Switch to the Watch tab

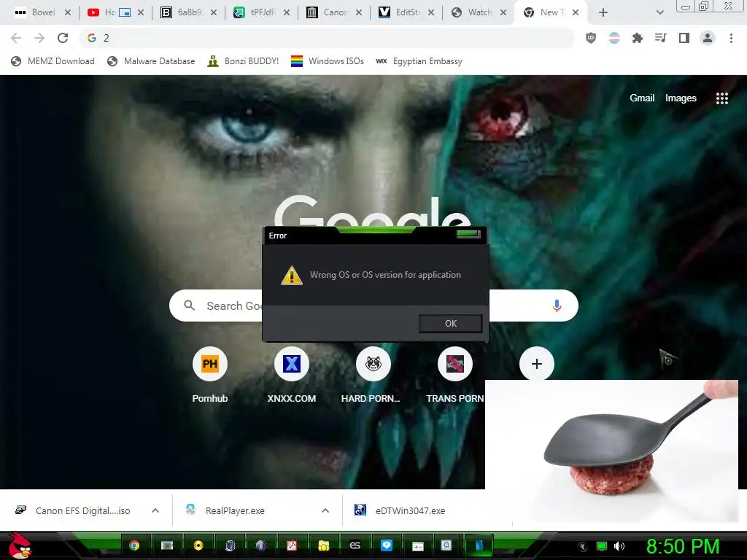point(479,13)
